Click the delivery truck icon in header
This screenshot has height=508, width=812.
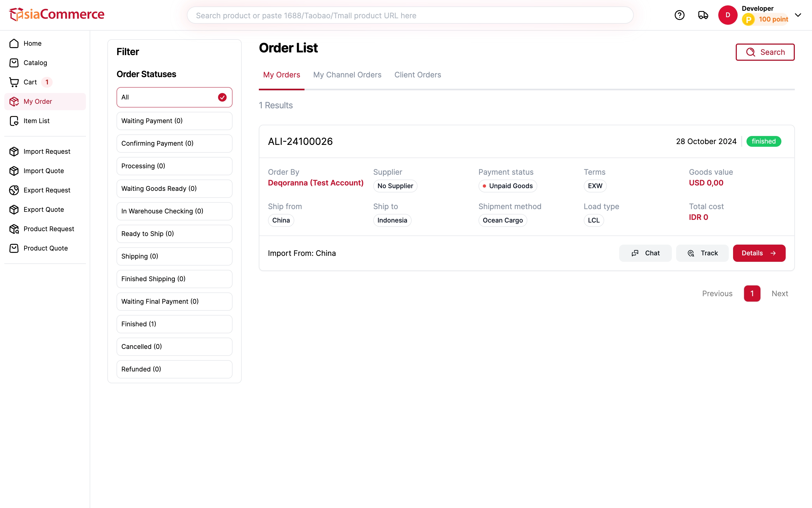pyautogui.click(x=703, y=15)
